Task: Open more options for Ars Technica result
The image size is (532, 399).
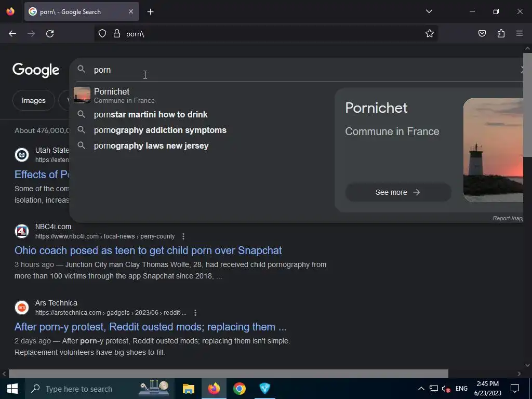Action: click(195, 312)
